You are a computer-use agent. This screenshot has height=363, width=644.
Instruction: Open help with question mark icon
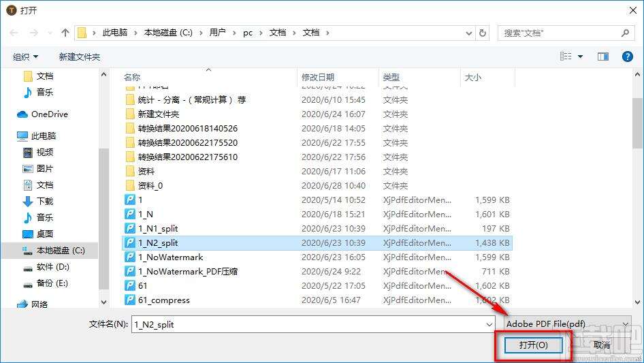[627, 57]
